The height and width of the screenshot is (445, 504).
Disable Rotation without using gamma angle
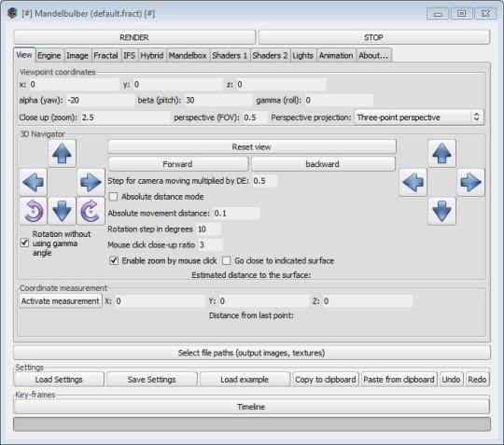[25, 243]
